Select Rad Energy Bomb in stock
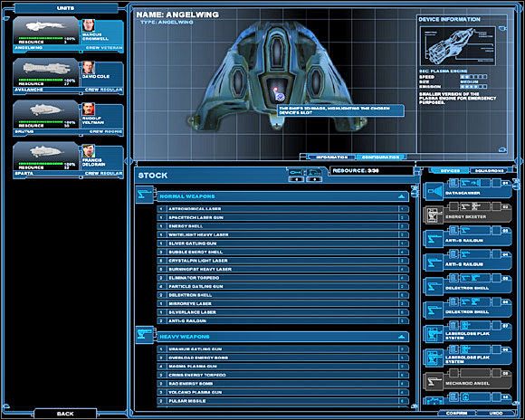The height and width of the screenshot is (420, 525). pyautogui.click(x=283, y=384)
